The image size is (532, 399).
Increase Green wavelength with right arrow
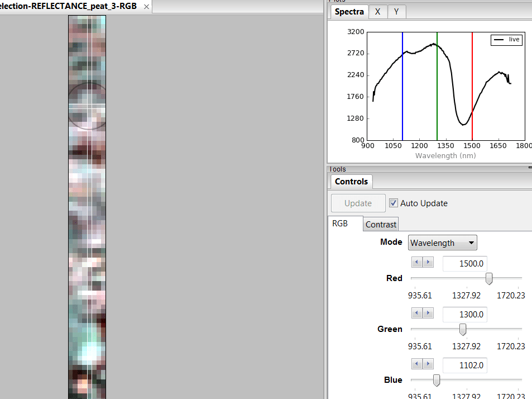click(428, 313)
